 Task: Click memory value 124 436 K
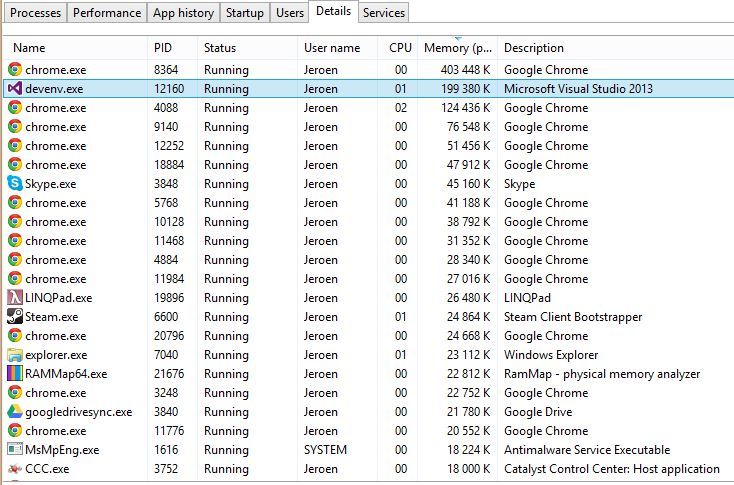click(x=465, y=108)
